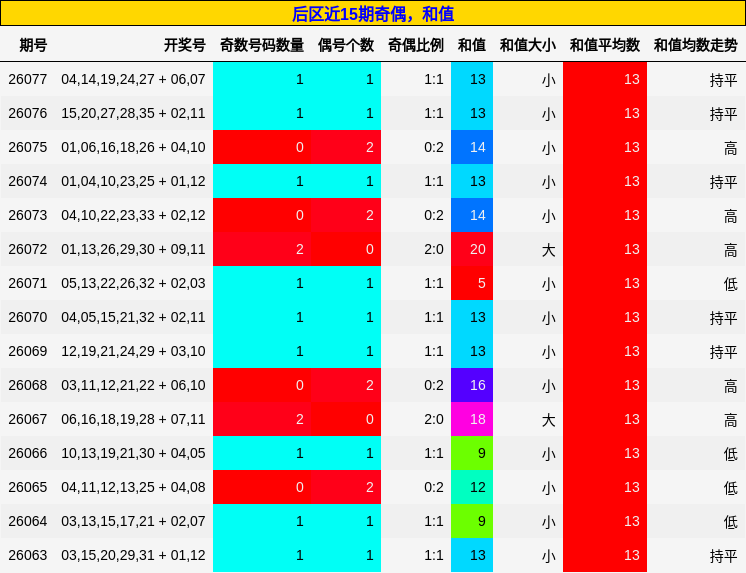Click the green sum value 9 in row 26066
The image size is (746, 573).
click(472, 453)
